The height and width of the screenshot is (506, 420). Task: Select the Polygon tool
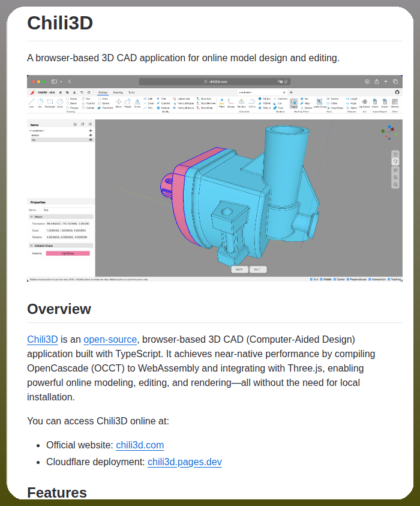click(73, 108)
